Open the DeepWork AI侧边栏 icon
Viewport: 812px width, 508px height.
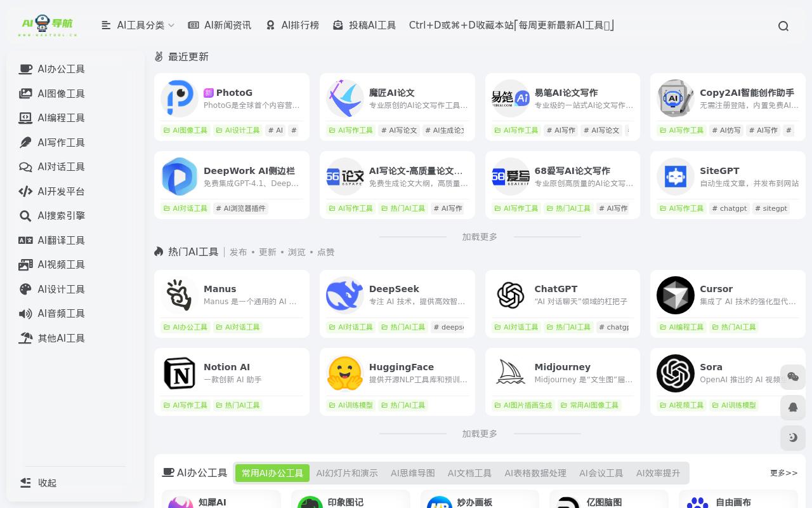pyautogui.click(x=180, y=177)
